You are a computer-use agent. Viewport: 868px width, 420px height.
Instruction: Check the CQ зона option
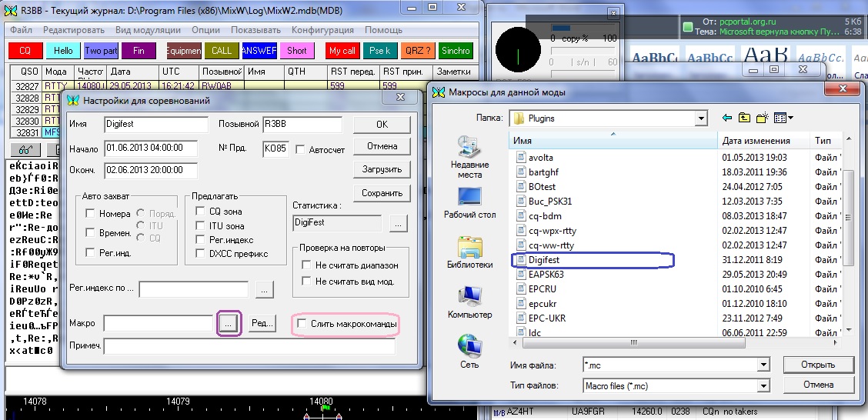click(x=201, y=212)
